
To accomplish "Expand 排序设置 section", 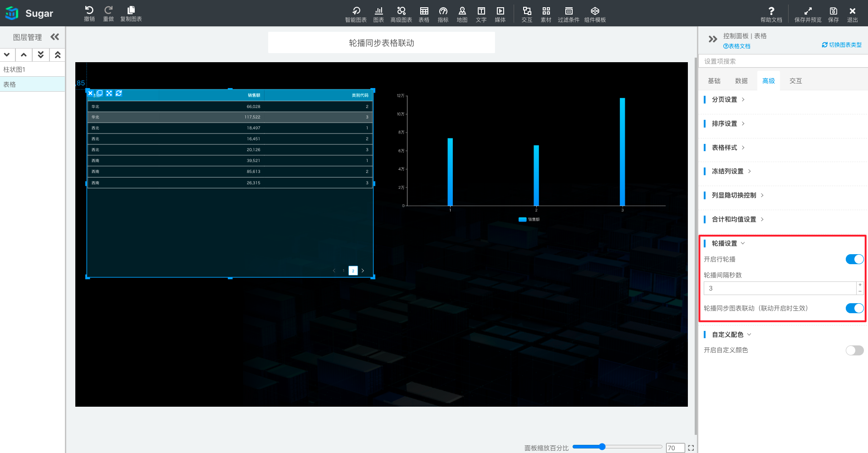I will (x=728, y=123).
